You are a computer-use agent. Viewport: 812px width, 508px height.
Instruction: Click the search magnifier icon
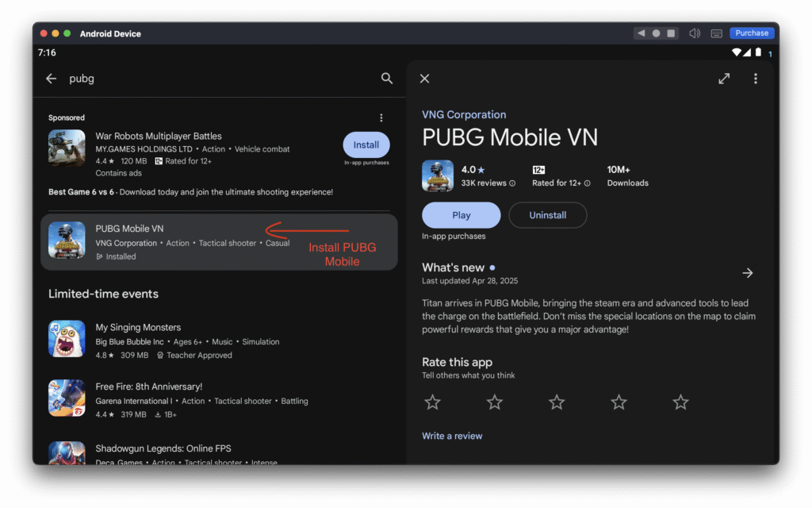pos(386,79)
